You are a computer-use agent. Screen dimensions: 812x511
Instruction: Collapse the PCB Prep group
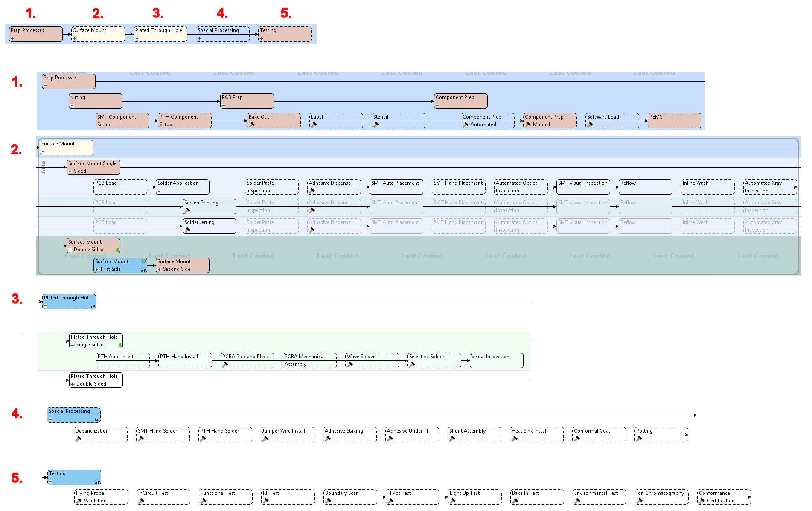(x=224, y=105)
